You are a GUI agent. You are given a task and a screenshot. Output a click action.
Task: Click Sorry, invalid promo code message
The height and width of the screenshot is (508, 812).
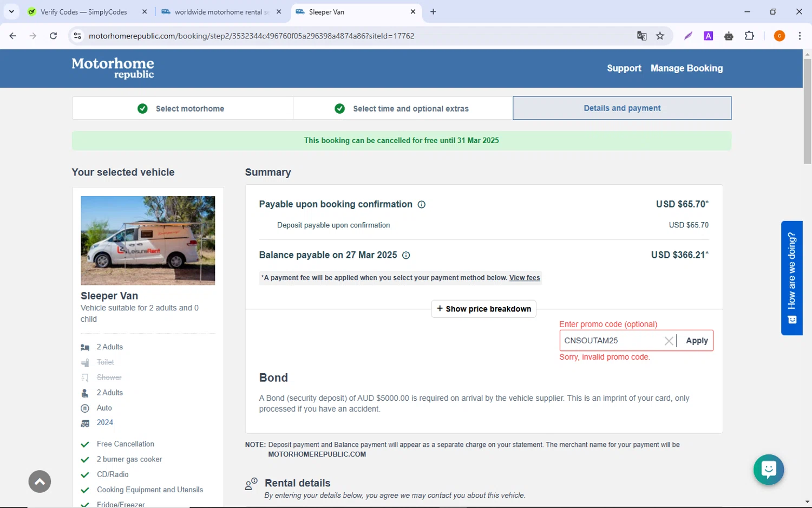point(605,357)
